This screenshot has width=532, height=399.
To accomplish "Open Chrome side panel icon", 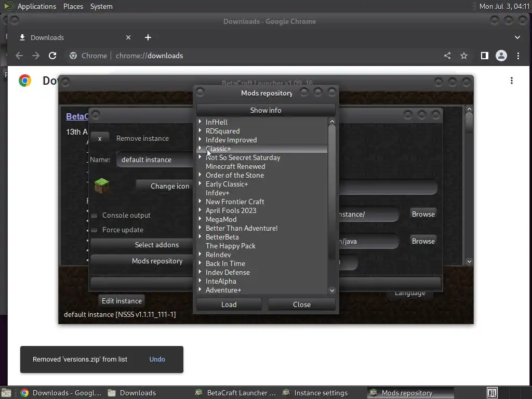I will click(485, 56).
